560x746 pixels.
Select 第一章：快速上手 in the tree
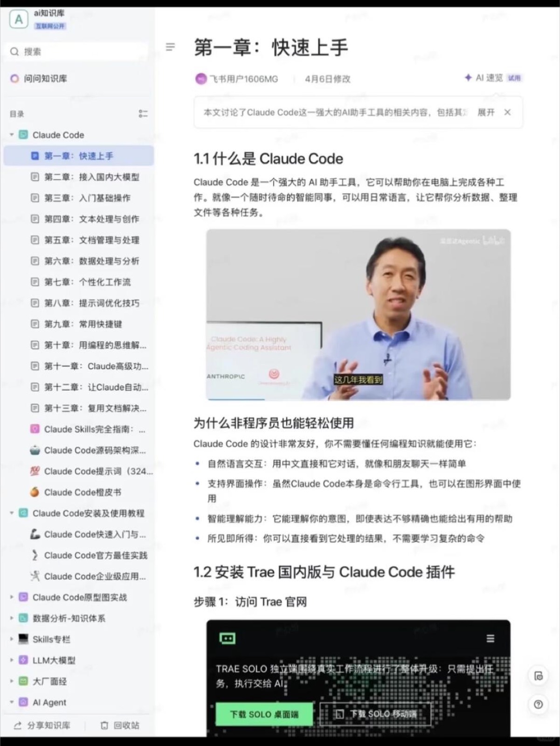pos(79,156)
